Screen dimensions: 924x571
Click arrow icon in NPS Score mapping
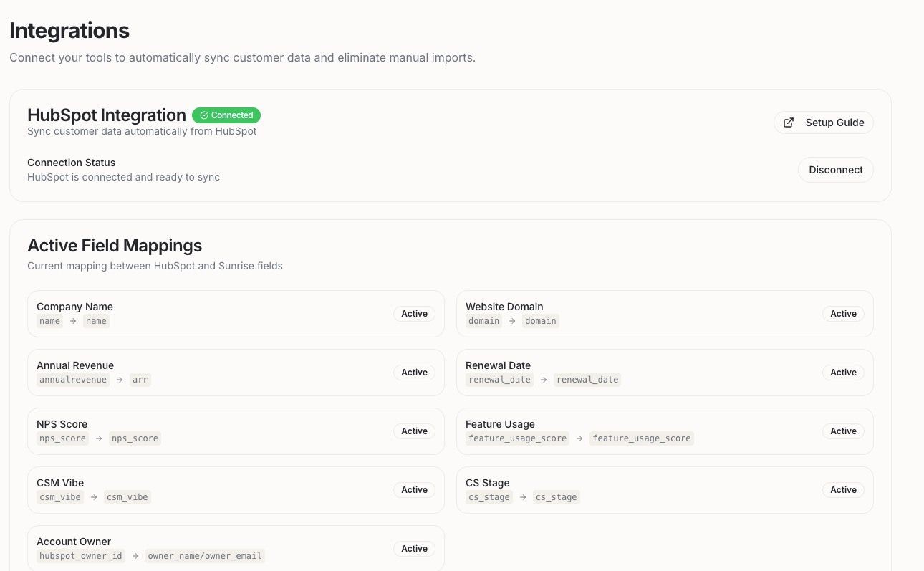pos(99,438)
